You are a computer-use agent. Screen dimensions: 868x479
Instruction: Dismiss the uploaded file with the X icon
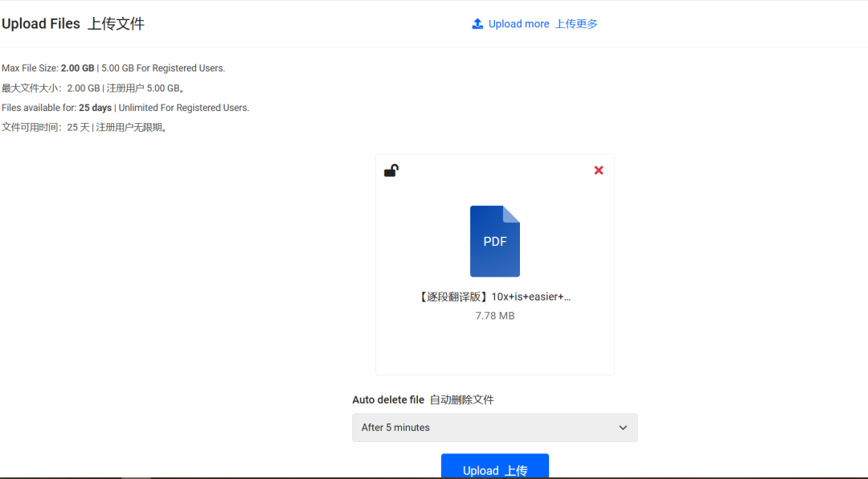coord(598,170)
